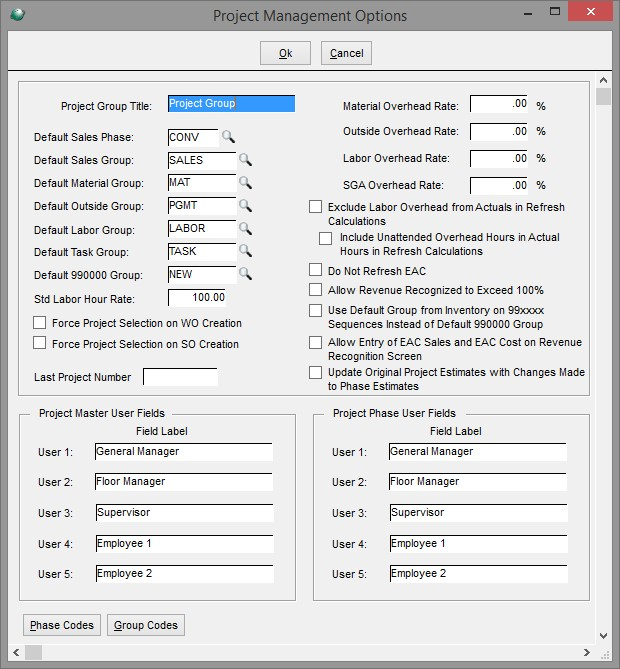Check Use Default Group from Inventory option
620x669 pixels.
pos(315,310)
